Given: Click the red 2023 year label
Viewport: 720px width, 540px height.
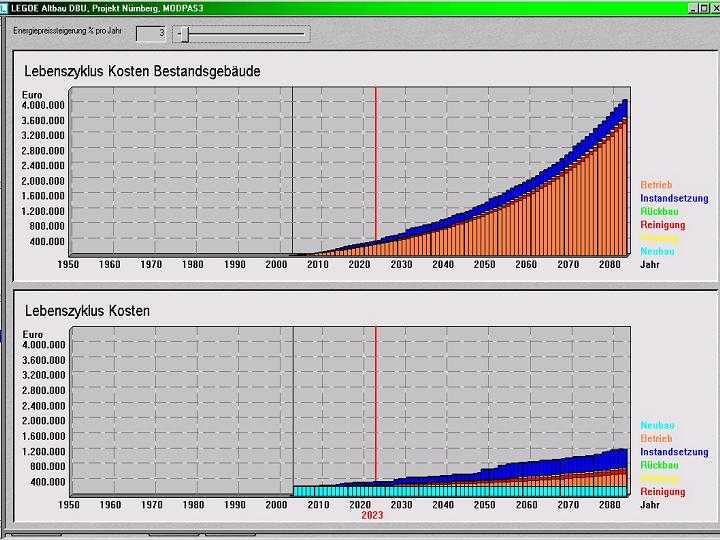Looking at the screenshot, I should tap(372, 516).
